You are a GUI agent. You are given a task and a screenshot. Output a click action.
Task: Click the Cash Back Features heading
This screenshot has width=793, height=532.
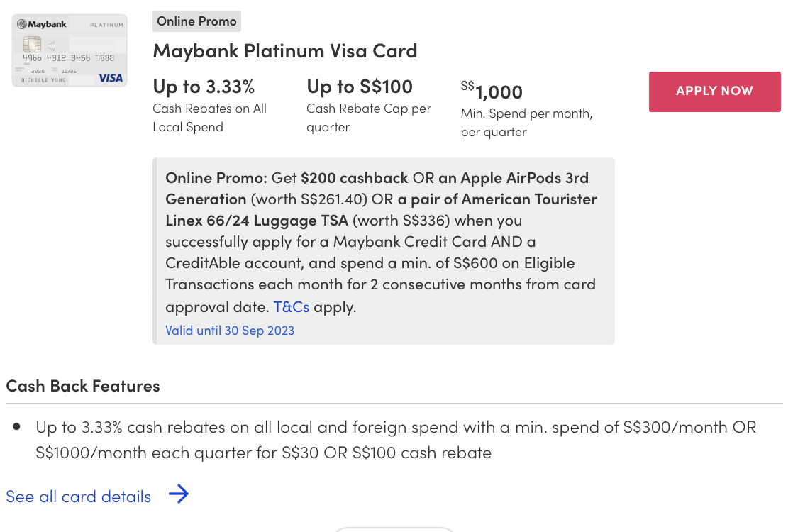point(83,386)
